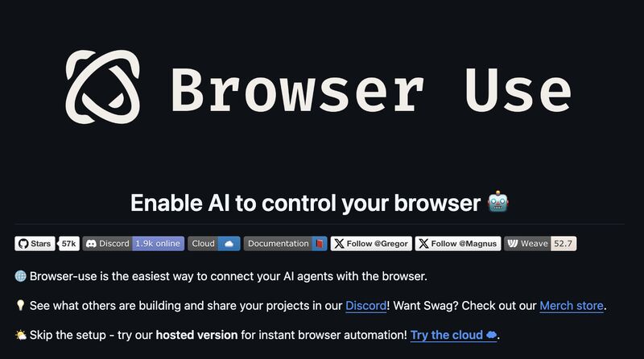Click the robot emoji in the heading
This screenshot has width=644, height=359.
498,202
